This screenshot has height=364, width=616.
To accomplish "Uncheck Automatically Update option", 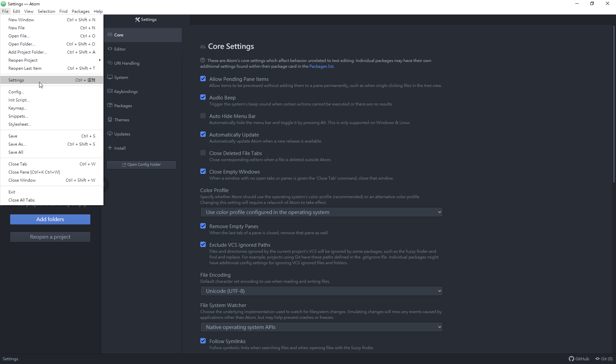I will pyautogui.click(x=203, y=134).
